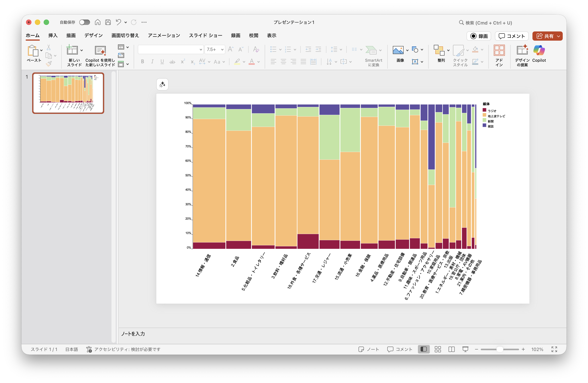Switch to the Animations (アニメーション) tab

pos(164,35)
